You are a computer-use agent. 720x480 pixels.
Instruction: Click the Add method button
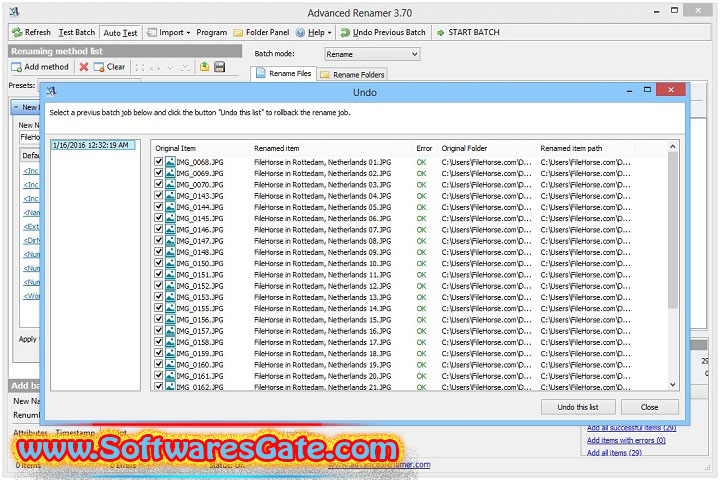[x=40, y=67]
